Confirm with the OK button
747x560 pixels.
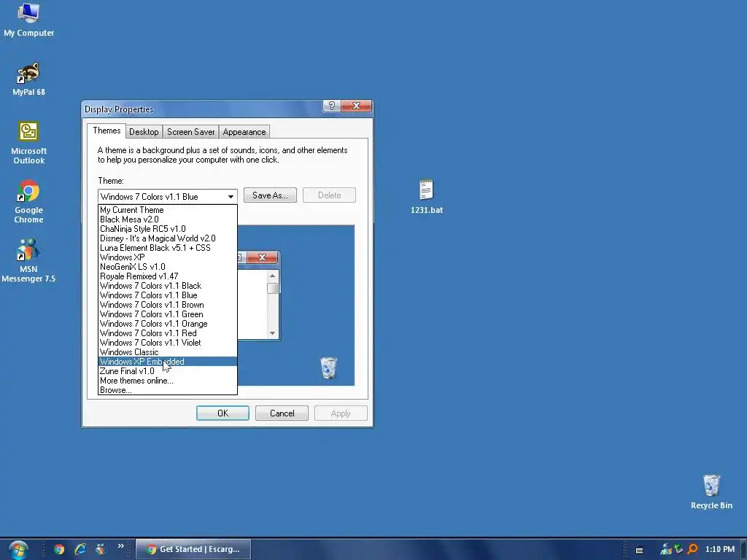coord(222,413)
